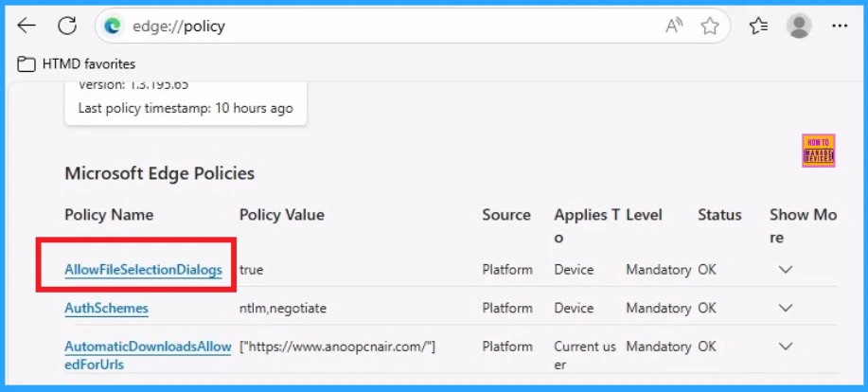This screenshot has height=392, width=868.
Task: Open the AutomaticDownloadsAllowedForUrls policy link
Action: (x=148, y=355)
